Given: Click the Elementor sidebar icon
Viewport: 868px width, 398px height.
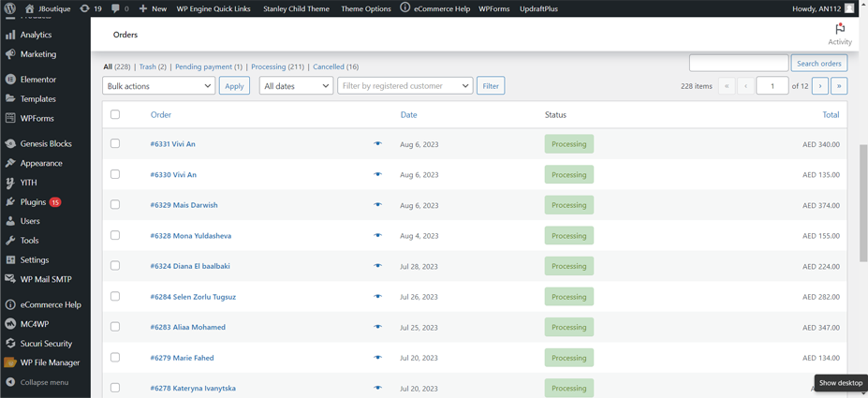Looking at the screenshot, I should coord(10,80).
